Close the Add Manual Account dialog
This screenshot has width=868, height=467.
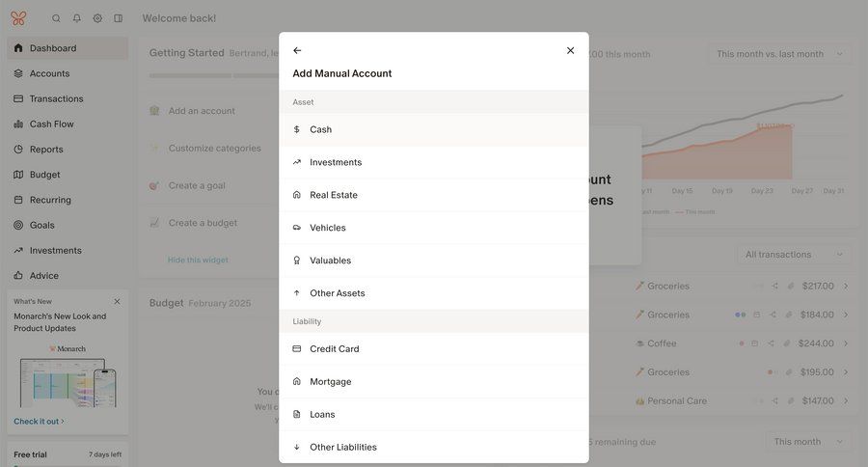click(x=570, y=50)
